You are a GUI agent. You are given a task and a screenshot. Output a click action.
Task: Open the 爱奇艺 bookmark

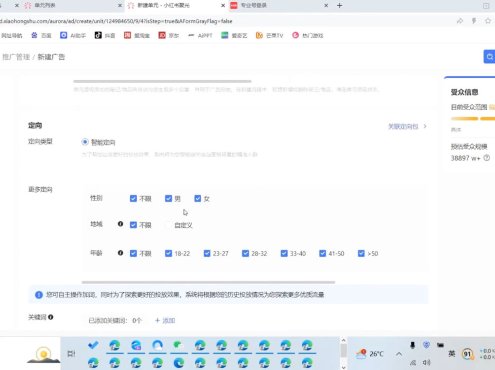234,35
